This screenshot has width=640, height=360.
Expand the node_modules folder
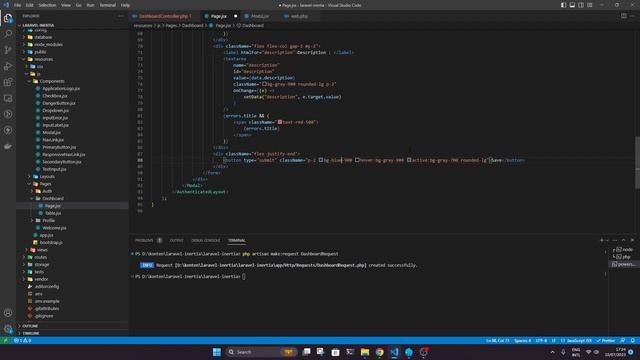tap(48, 44)
